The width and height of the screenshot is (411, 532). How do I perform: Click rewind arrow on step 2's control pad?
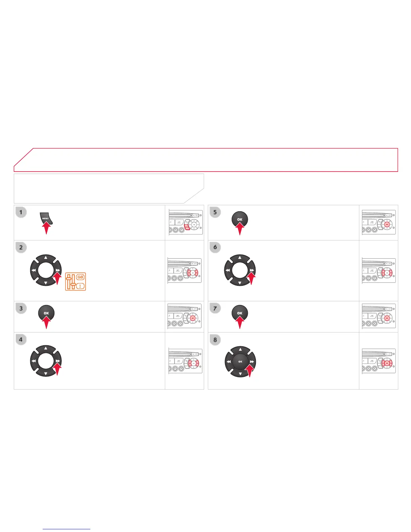(x=34, y=270)
